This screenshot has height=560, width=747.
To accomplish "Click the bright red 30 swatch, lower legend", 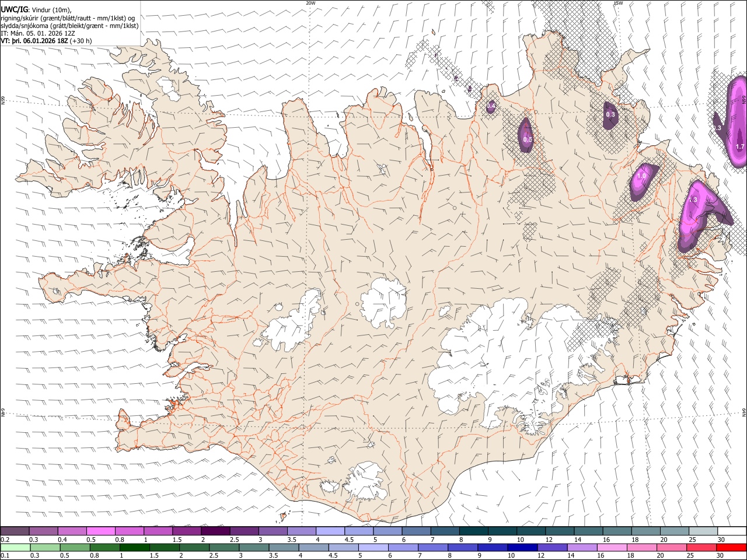I will pyautogui.click(x=731, y=547).
